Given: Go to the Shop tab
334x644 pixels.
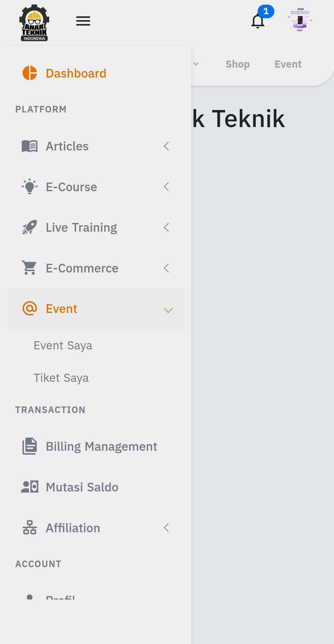Looking at the screenshot, I should pyautogui.click(x=238, y=64).
